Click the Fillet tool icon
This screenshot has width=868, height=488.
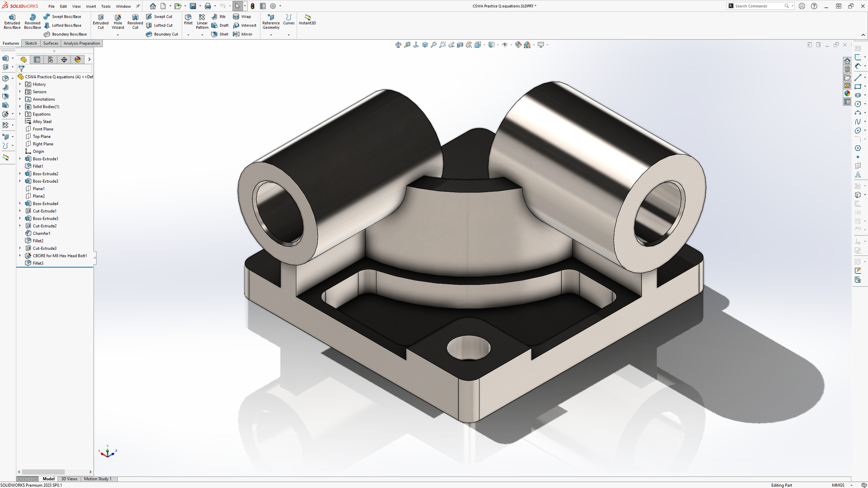pyautogui.click(x=188, y=19)
